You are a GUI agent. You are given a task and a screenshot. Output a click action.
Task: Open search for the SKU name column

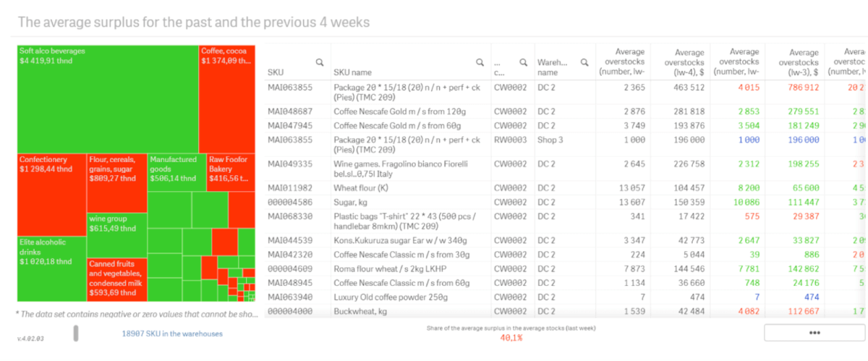pos(480,62)
